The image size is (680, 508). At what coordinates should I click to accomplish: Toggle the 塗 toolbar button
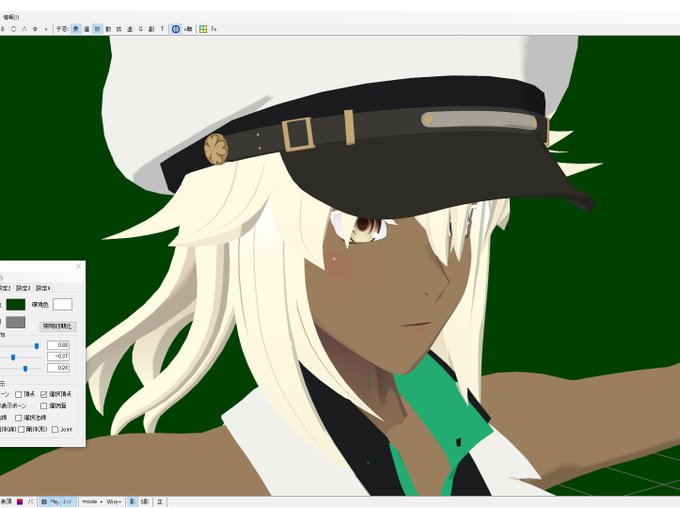coord(130,29)
